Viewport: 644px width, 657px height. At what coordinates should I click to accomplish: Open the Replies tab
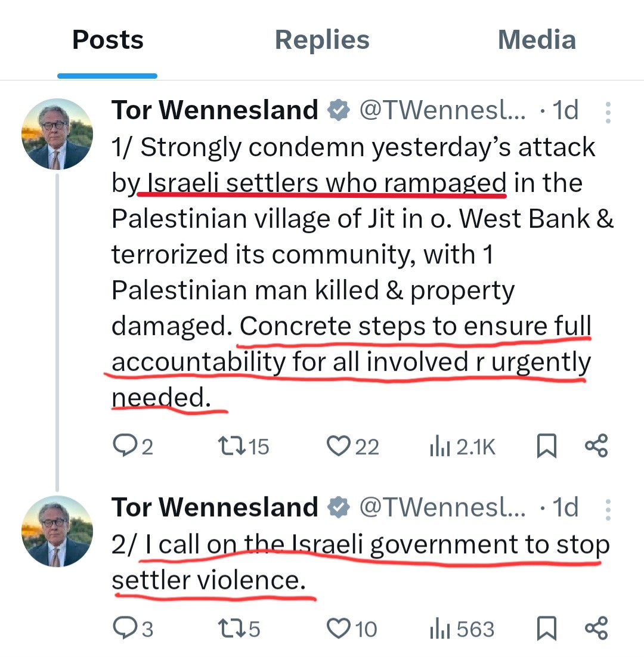pos(322,41)
